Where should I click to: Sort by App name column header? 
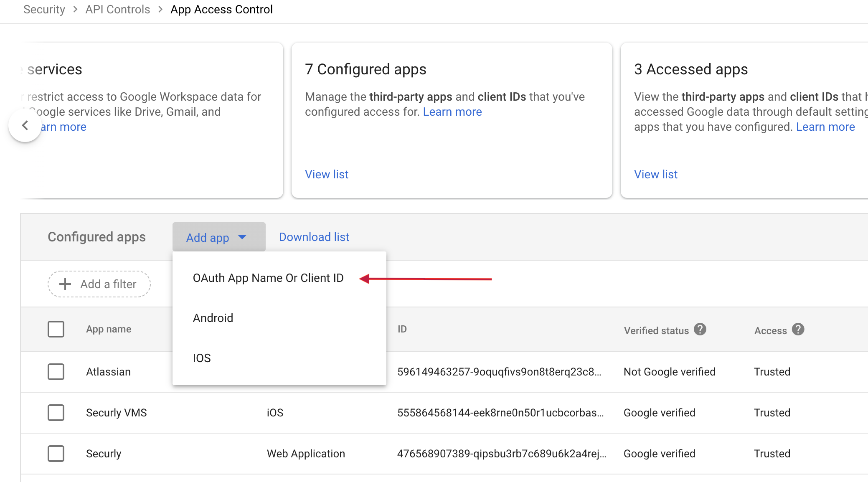[x=109, y=329]
